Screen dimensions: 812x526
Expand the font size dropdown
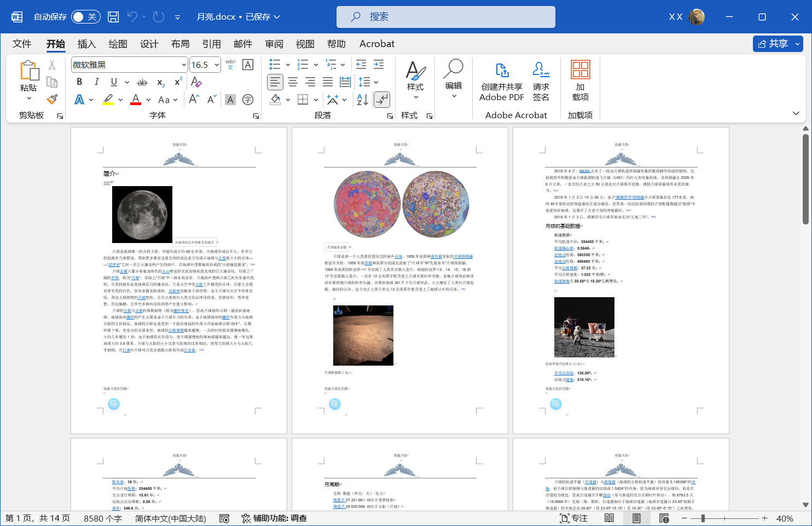tap(217, 65)
